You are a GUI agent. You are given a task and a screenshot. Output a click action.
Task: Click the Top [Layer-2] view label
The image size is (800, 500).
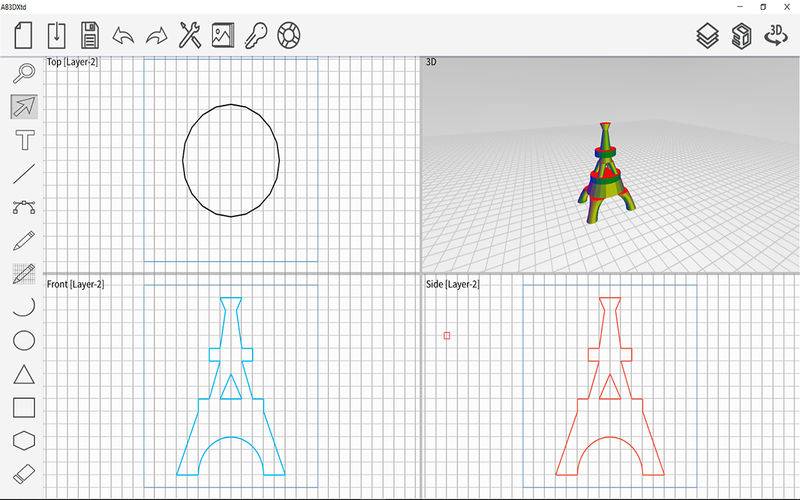click(72, 62)
